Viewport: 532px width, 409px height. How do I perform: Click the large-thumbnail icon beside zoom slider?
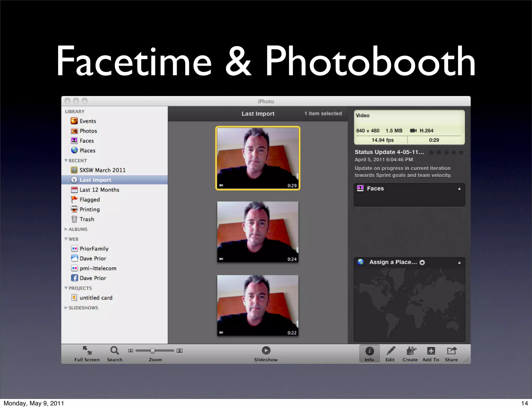click(179, 351)
